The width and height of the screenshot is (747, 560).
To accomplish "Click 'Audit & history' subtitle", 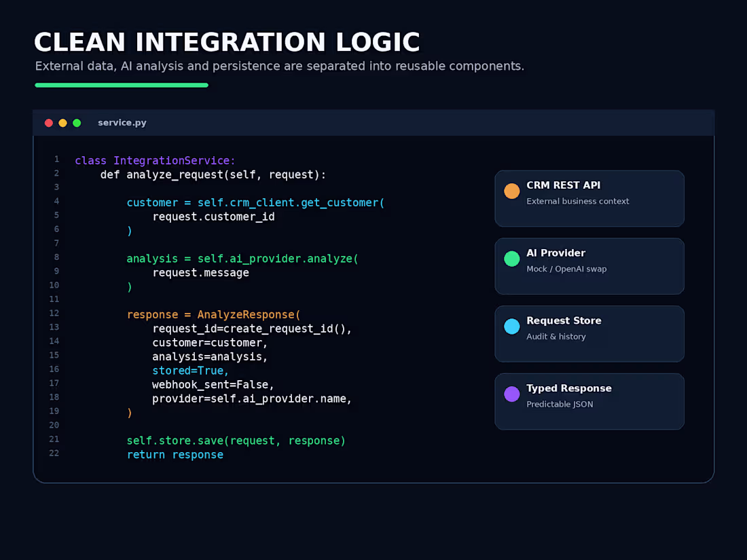I will tap(556, 337).
